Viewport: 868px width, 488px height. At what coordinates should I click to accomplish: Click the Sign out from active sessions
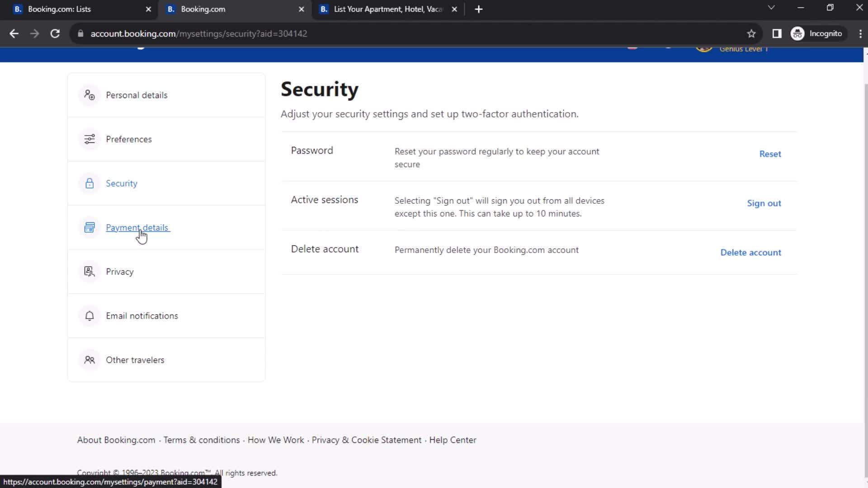tap(764, 203)
